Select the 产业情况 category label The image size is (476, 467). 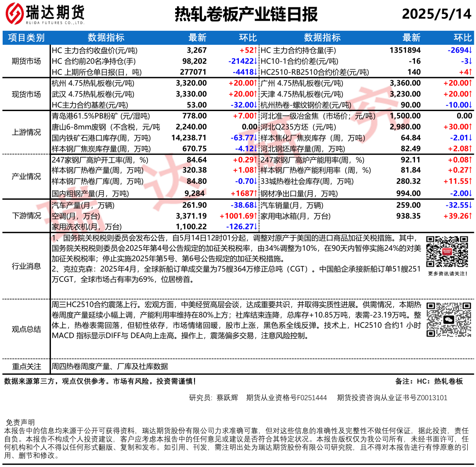click(x=26, y=176)
